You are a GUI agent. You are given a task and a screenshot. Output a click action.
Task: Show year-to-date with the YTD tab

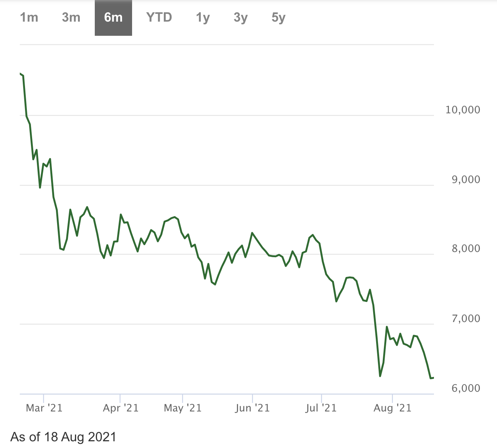[x=159, y=18]
